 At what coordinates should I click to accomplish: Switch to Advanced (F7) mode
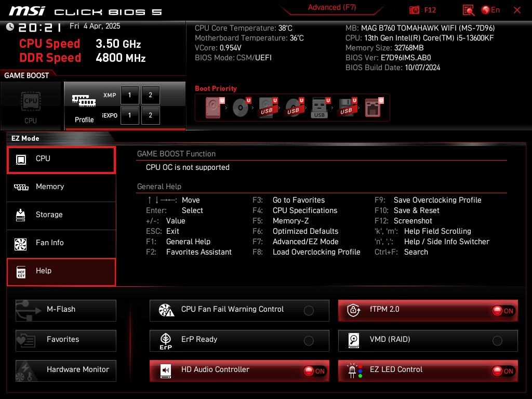coord(332,7)
